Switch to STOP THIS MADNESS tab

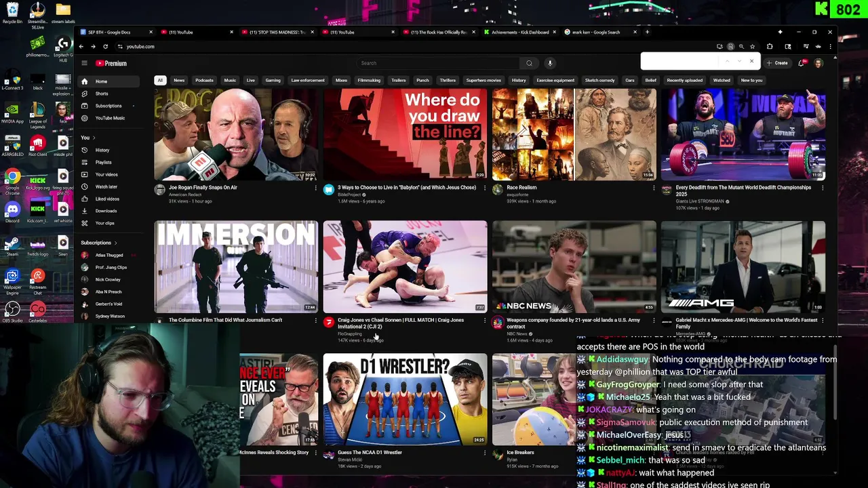click(x=277, y=32)
